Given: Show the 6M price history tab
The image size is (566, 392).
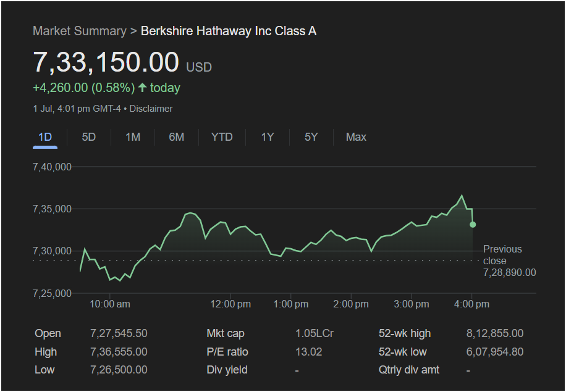Looking at the screenshot, I should coord(177,137).
